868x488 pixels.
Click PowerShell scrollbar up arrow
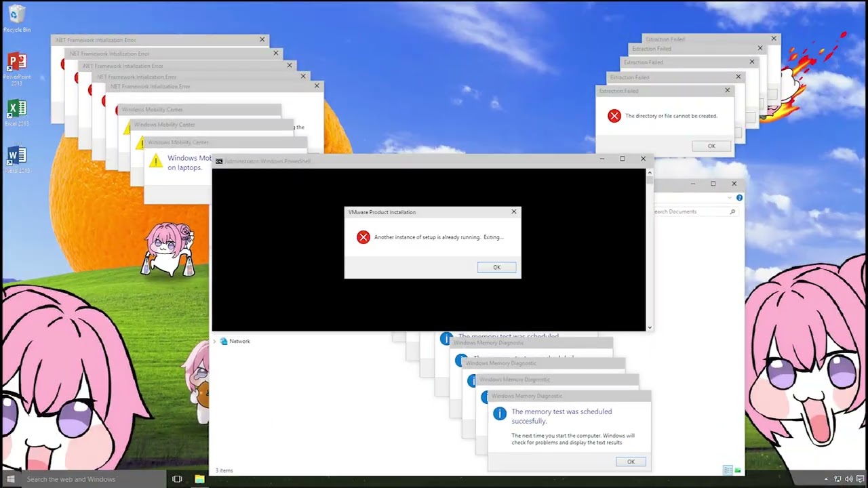coord(650,172)
